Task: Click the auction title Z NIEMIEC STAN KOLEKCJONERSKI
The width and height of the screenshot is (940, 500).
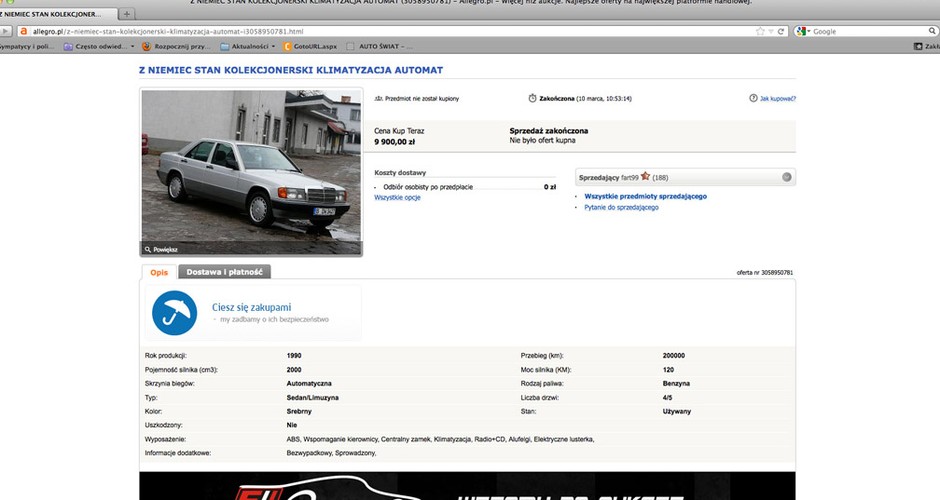Action: (291, 70)
